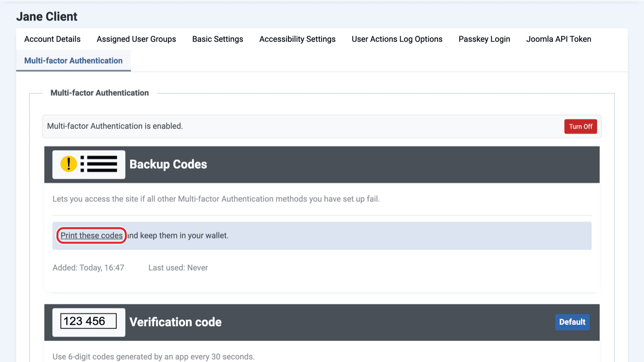This screenshot has width=644, height=362.
Task: Select the User Actions Log Options tab
Action: coord(397,39)
